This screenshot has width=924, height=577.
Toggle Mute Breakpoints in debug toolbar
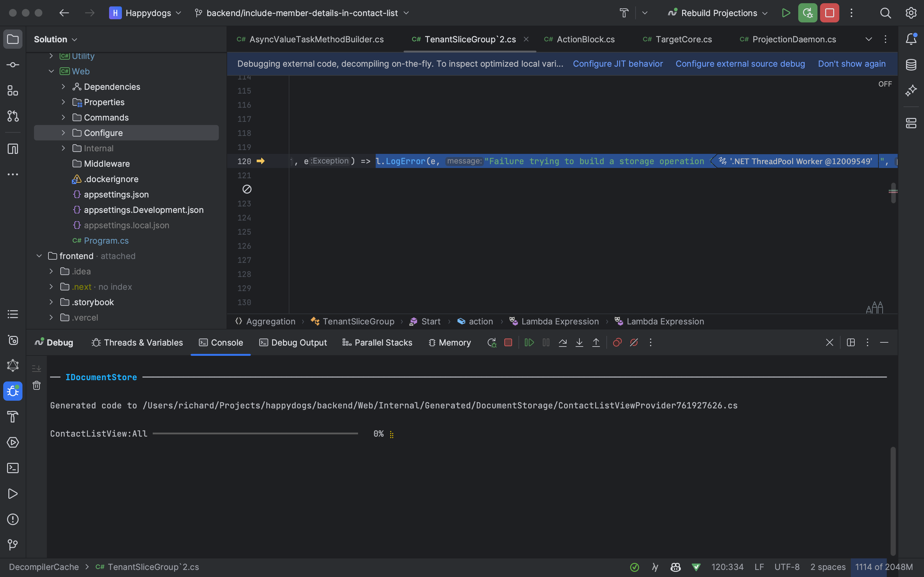point(634,342)
